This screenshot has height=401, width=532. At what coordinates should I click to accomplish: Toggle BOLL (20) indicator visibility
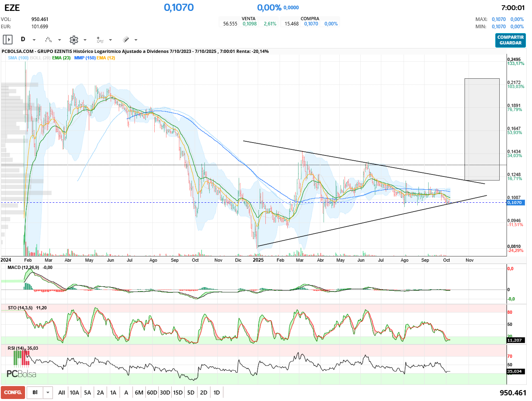[40, 58]
